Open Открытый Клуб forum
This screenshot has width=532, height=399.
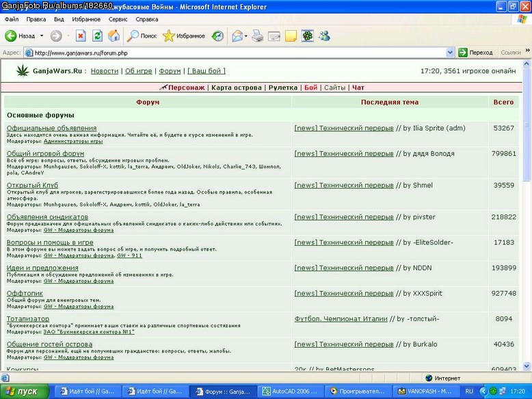(33, 185)
